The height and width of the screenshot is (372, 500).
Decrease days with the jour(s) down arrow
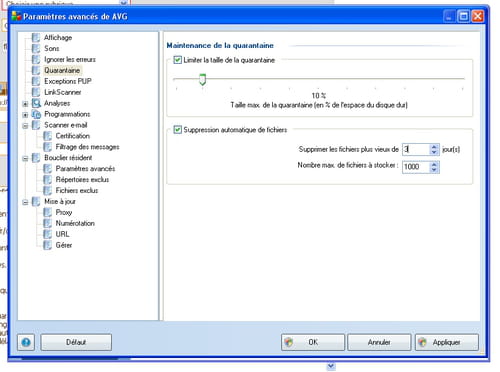pyautogui.click(x=434, y=152)
